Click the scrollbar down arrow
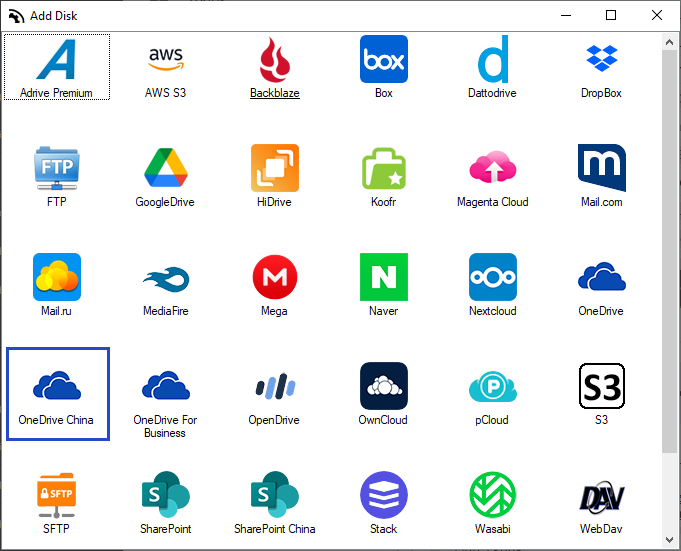 pyautogui.click(x=669, y=540)
